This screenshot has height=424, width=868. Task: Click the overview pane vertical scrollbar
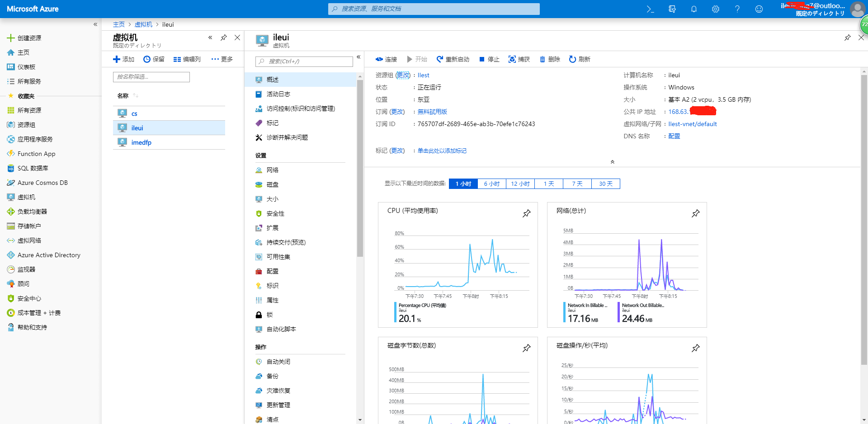tap(864, 220)
